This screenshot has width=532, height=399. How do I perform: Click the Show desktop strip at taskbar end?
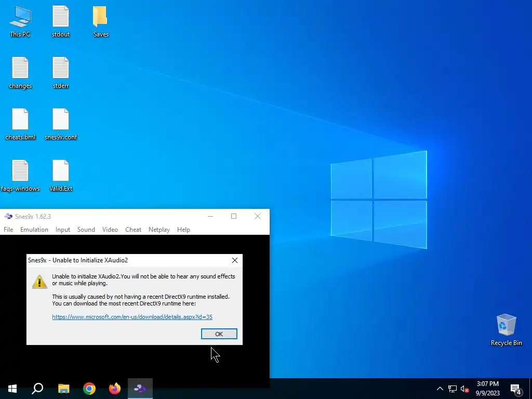click(x=530, y=389)
